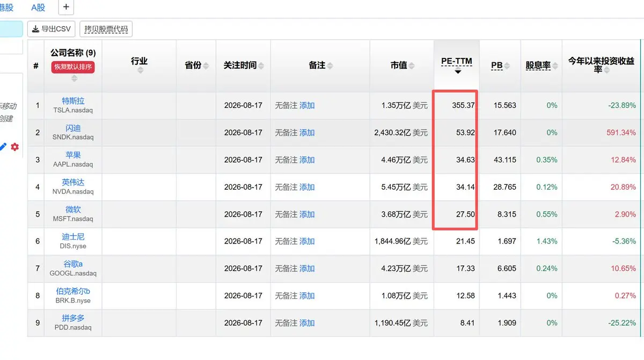This screenshot has width=644, height=360.
Task: Click market cap 1,844.96亿 美元
Action: tap(401, 241)
